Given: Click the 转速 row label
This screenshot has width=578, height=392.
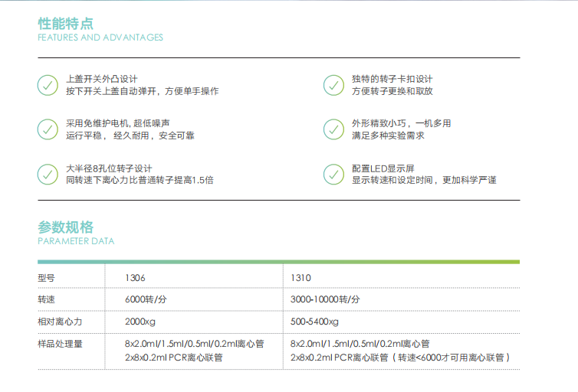Looking at the screenshot, I should 46,299.
